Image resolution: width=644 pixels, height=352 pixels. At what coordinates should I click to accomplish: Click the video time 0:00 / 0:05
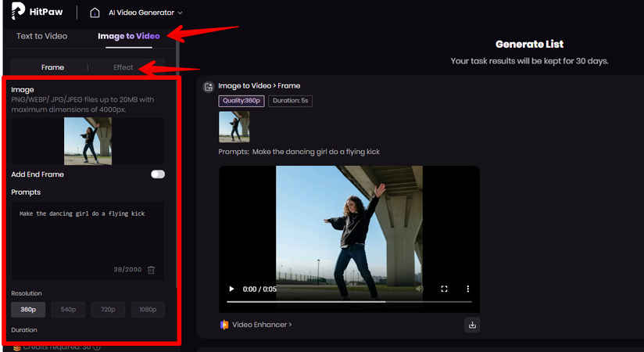(x=259, y=289)
